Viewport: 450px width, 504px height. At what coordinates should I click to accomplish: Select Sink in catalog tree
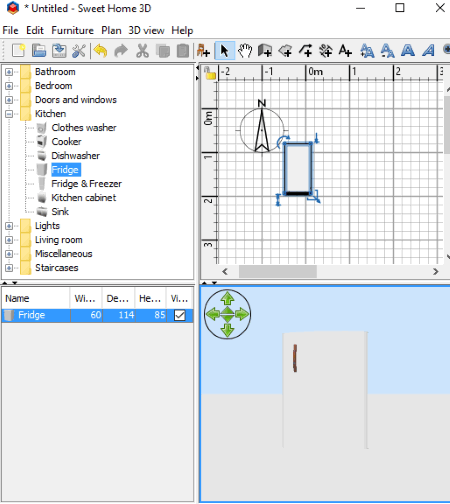60,212
